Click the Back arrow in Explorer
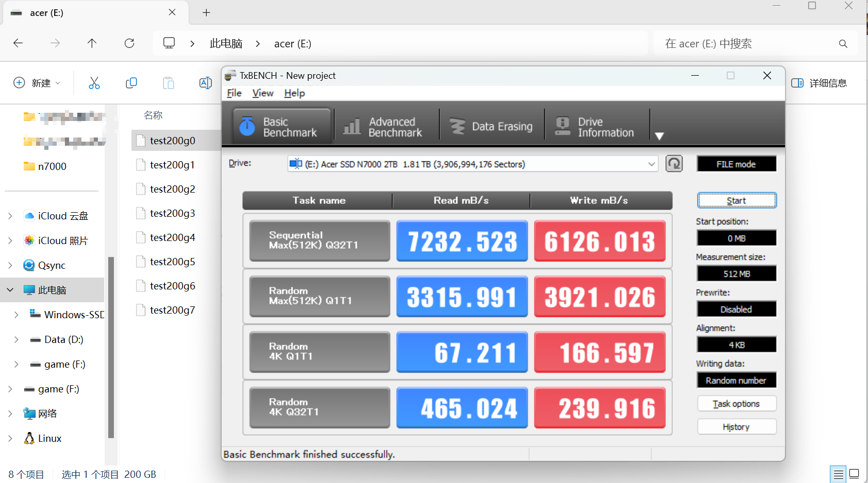The height and width of the screenshot is (483, 868). pos(18,43)
